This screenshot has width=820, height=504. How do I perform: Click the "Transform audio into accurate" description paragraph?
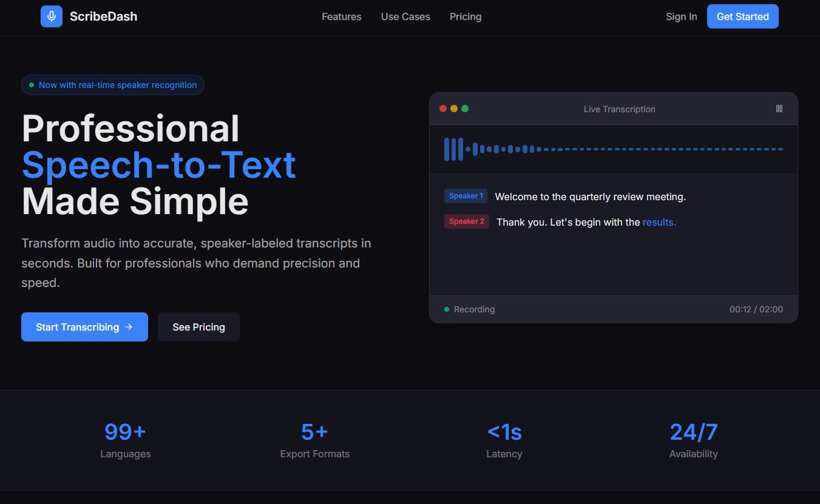click(x=196, y=263)
